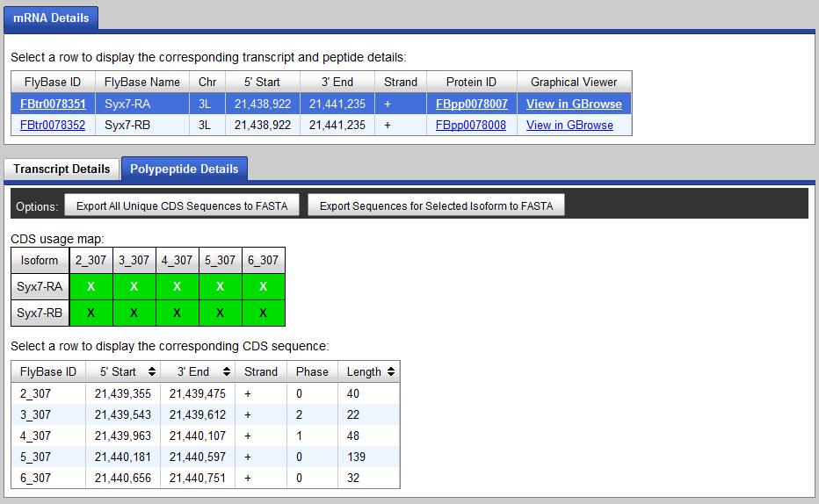Click the FlyBase Name header in mRNA table
Image resolution: width=819 pixels, height=504 pixels.
[x=142, y=82]
